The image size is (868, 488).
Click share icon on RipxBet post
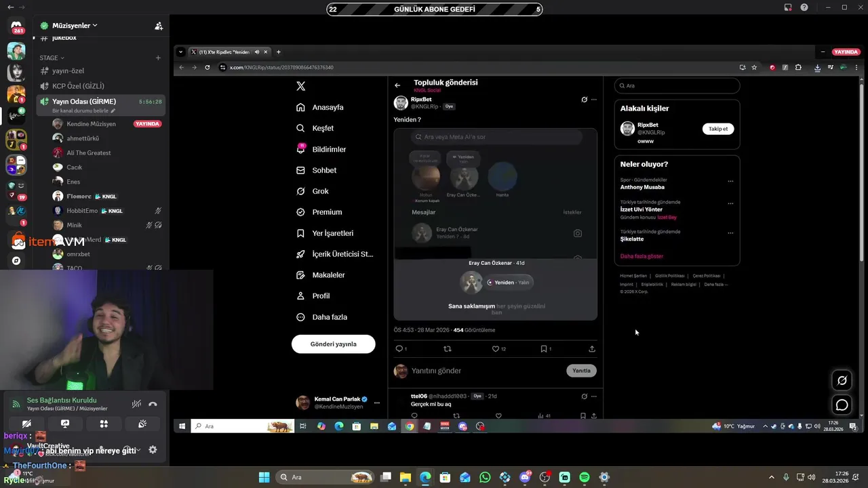(592, 348)
